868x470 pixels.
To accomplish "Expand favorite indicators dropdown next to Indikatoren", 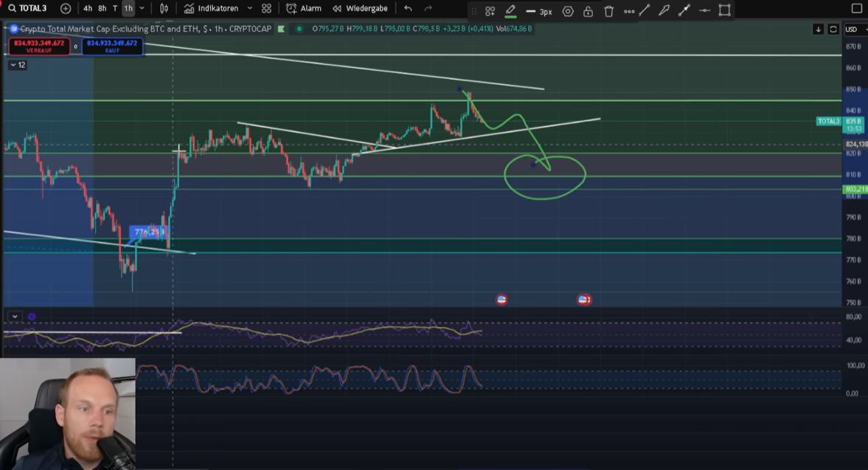I will [250, 8].
